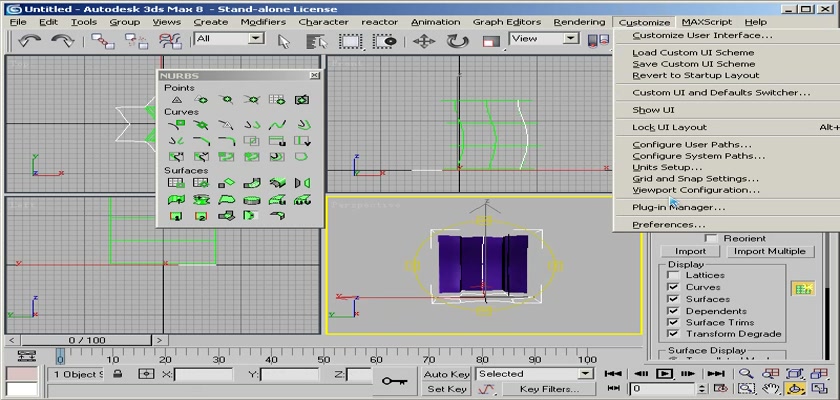Open the Modifiers menu
The image size is (840, 400).
[x=262, y=22]
